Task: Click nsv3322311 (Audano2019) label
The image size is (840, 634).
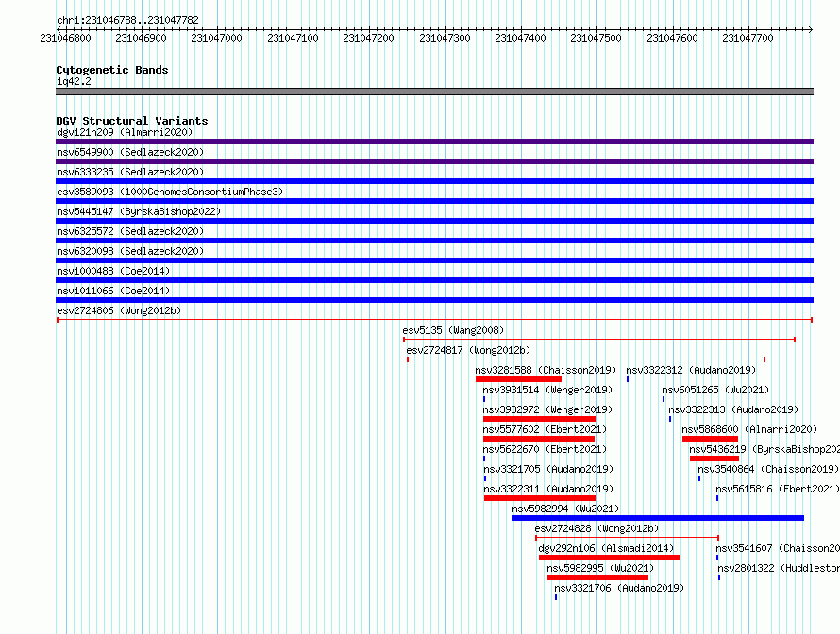Action: coord(548,489)
